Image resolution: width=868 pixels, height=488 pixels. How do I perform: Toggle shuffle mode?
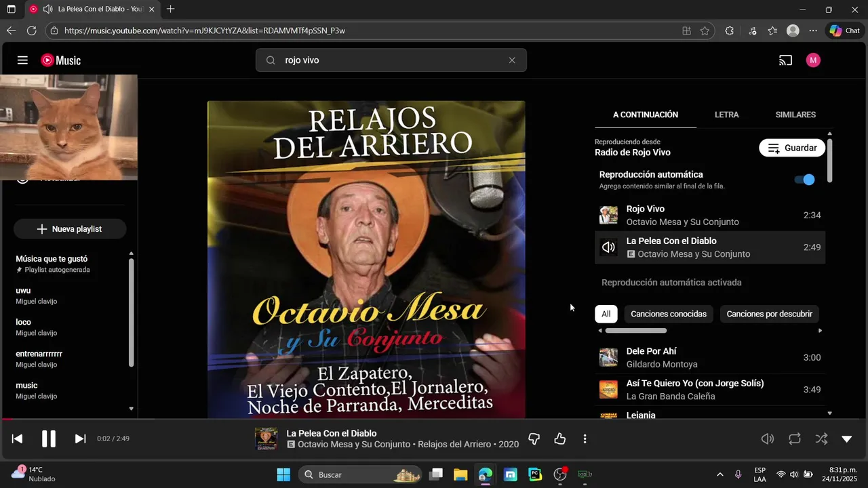[821, 439]
